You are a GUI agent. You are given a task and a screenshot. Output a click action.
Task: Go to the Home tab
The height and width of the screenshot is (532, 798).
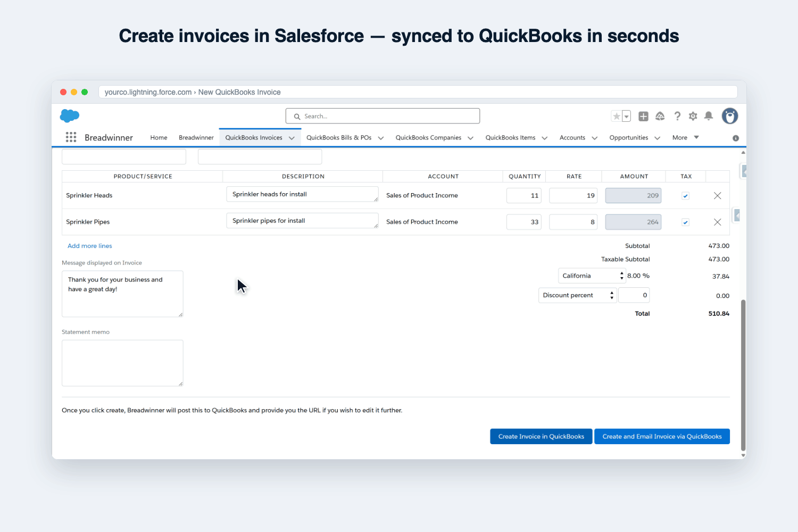pyautogui.click(x=159, y=138)
